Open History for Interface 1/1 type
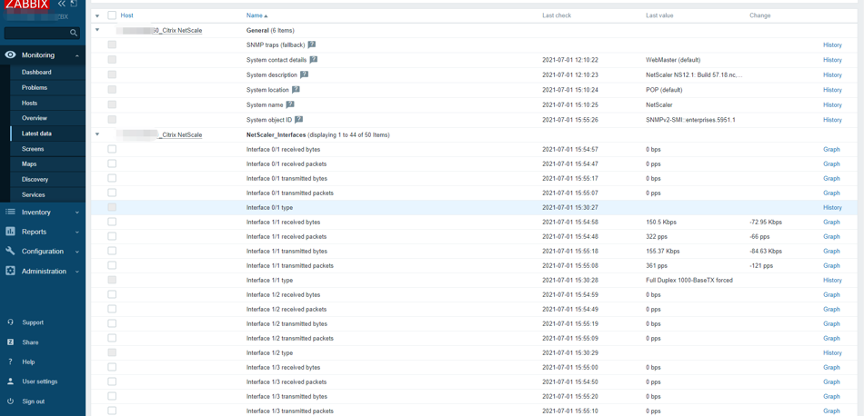Image resolution: width=864 pixels, height=416 pixels. tap(832, 280)
